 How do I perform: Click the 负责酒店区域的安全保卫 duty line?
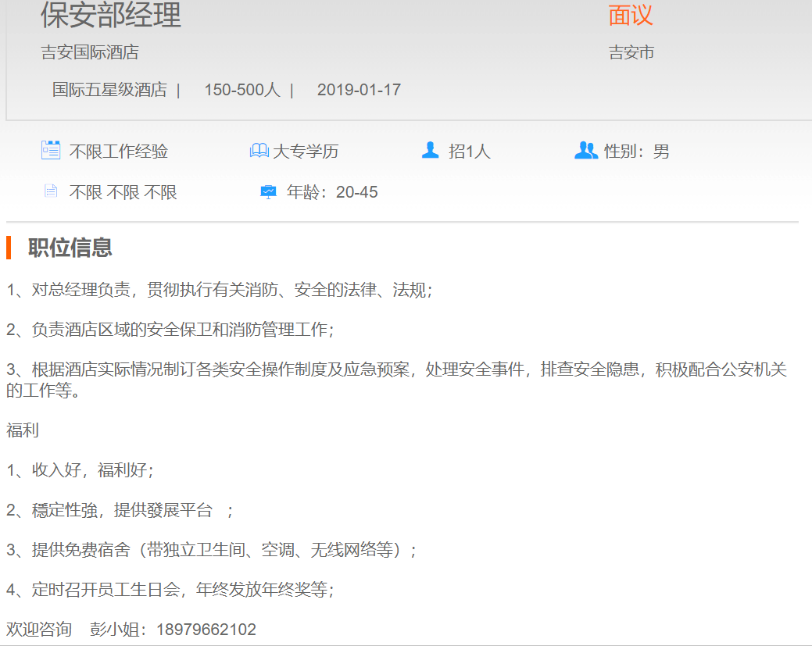click(170, 330)
